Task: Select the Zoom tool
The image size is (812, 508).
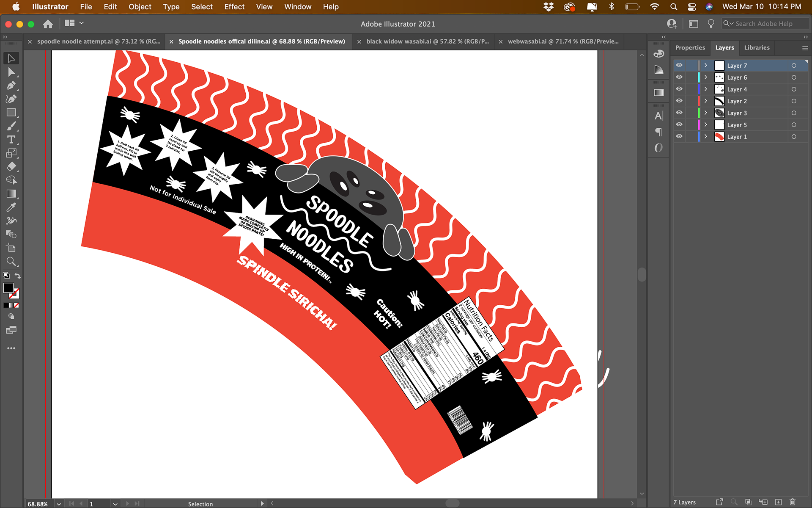Action: (x=11, y=261)
